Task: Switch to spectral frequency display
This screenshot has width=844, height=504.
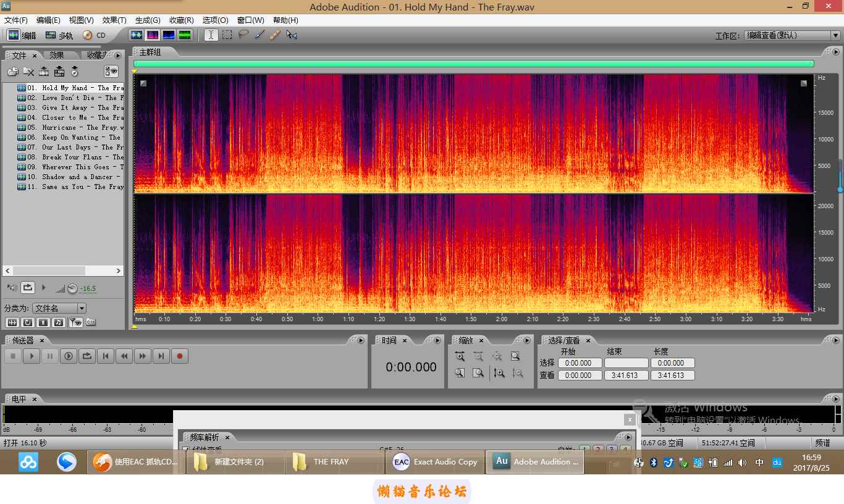Action: pos(152,35)
